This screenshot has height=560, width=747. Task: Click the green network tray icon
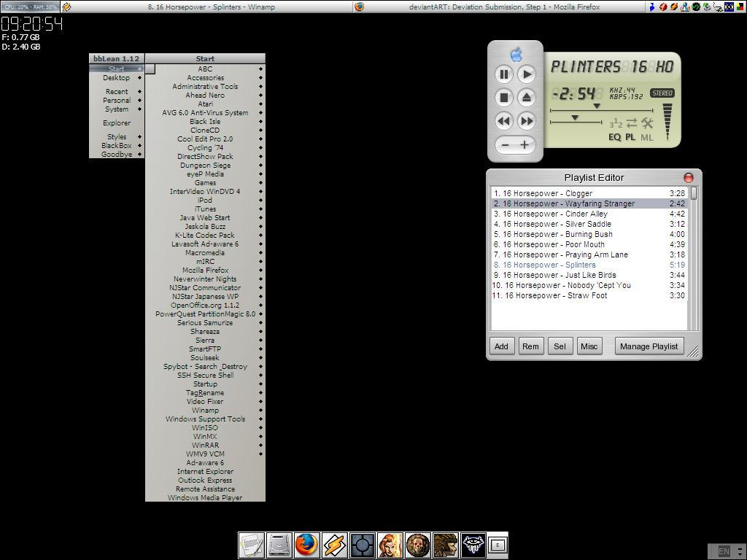[x=696, y=7]
